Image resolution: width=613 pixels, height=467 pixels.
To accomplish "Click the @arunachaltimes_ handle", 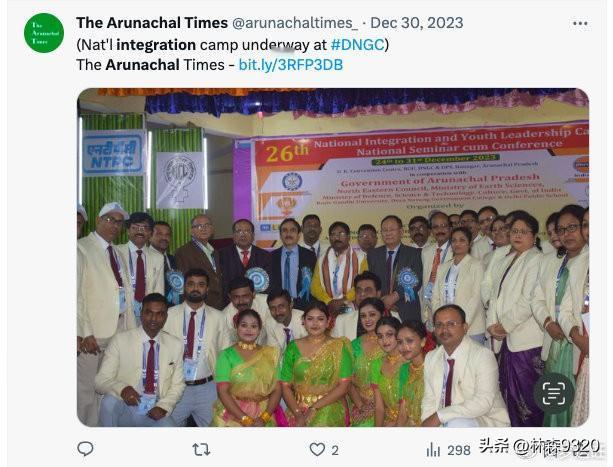I will [x=295, y=23].
